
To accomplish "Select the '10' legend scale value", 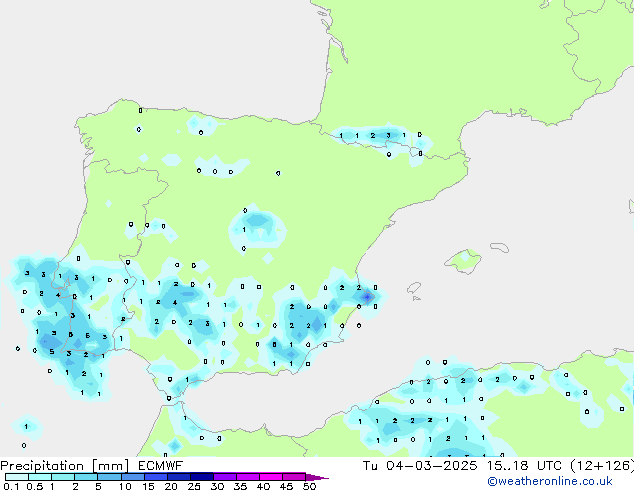I will click(x=125, y=486).
